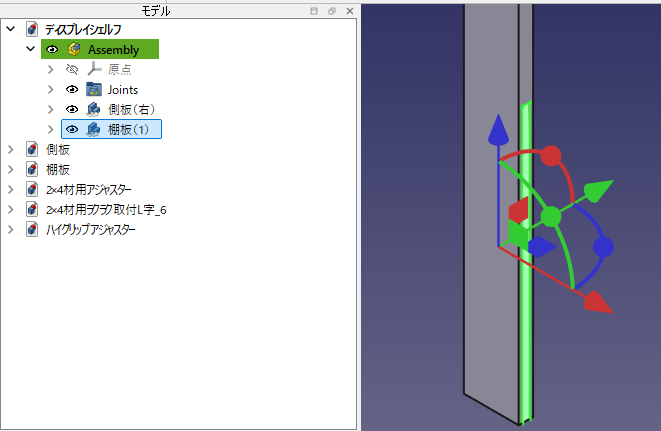The width and height of the screenshot is (661, 431).
Task: Click the 棚板(1) linked part icon
Action: 94,129
